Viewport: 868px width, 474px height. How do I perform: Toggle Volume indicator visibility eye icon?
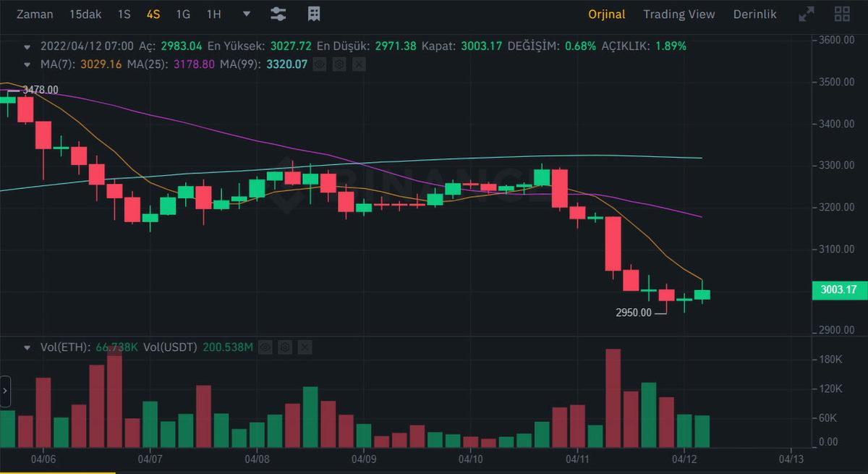pyautogui.click(x=265, y=347)
